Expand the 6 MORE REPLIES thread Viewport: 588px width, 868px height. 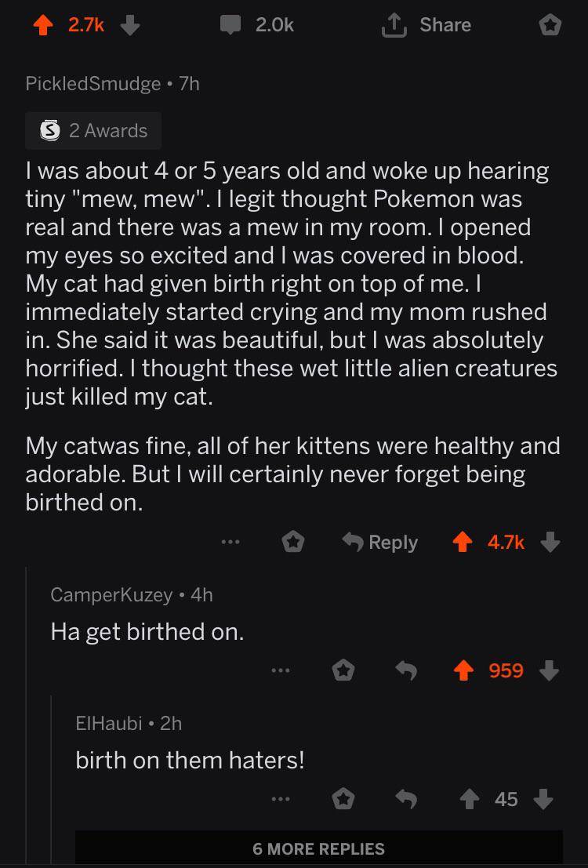(318, 848)
